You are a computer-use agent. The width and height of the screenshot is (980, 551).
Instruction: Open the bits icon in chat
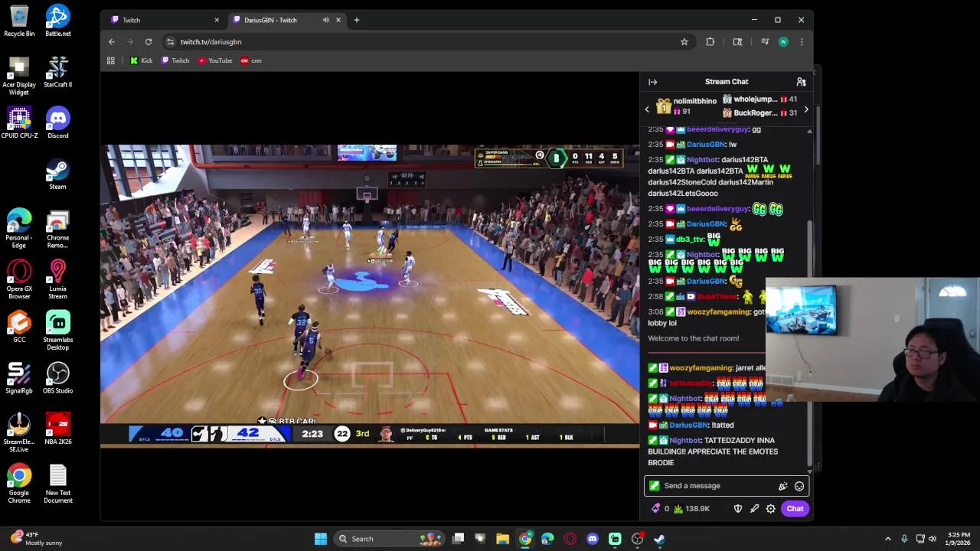(x=655, y=509)
